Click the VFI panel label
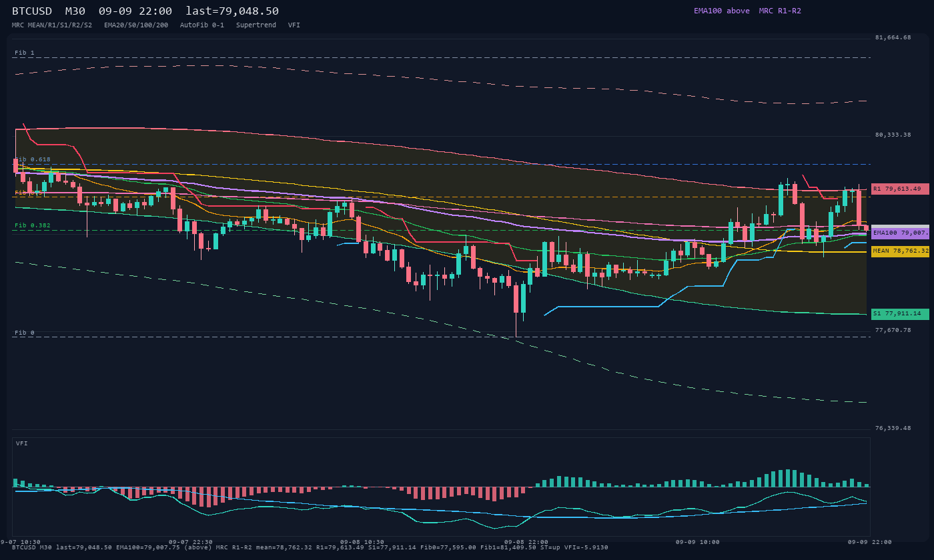Image resolution: width=934 pixels, height=560 pixels. pyautogui.click(x=22, y=443)
